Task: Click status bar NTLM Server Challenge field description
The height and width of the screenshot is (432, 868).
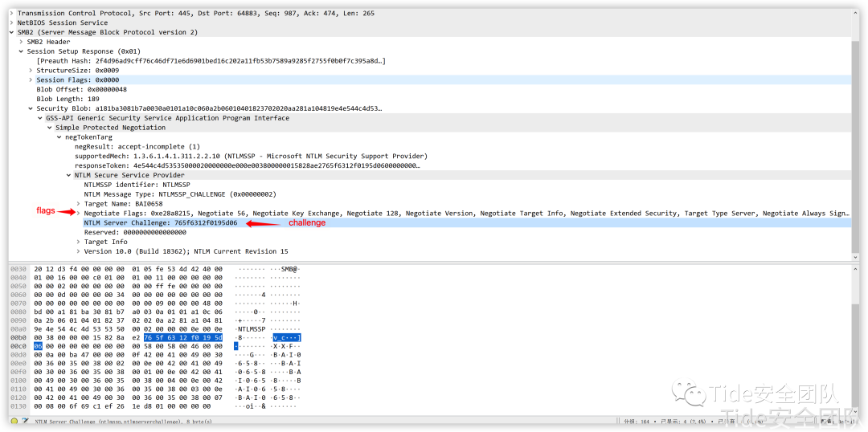Action: pyautogui.click(x=123, y=422)
